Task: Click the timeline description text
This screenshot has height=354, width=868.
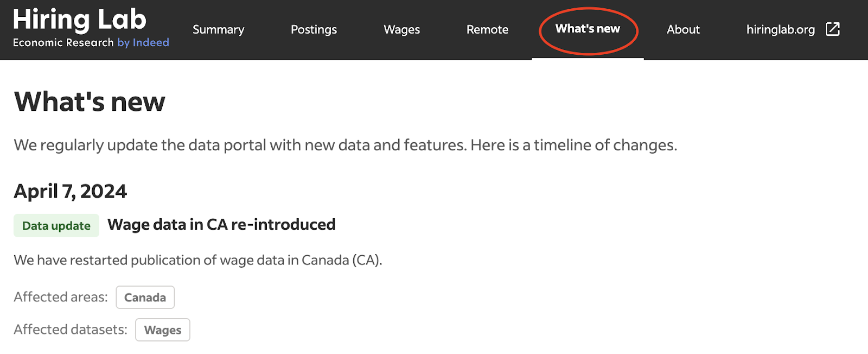Action: [x=346, y=145]
